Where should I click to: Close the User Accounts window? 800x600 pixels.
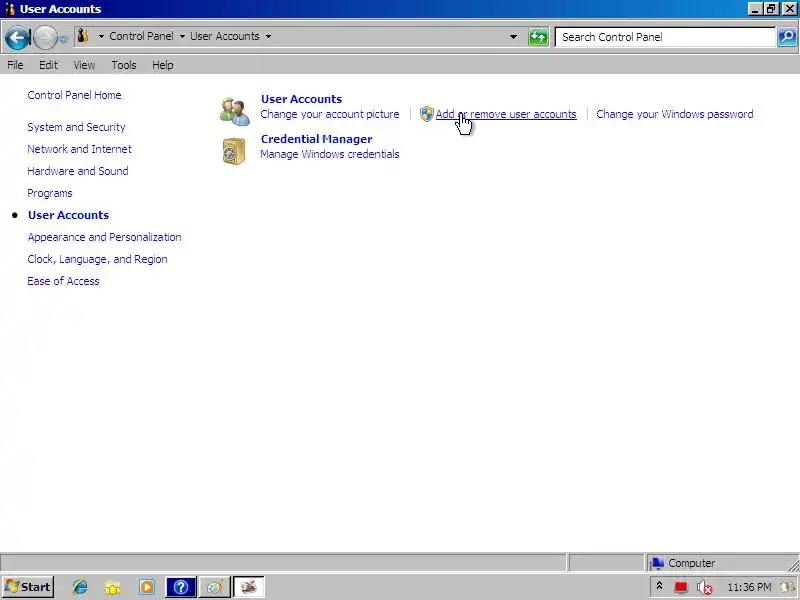click(789, 9)
